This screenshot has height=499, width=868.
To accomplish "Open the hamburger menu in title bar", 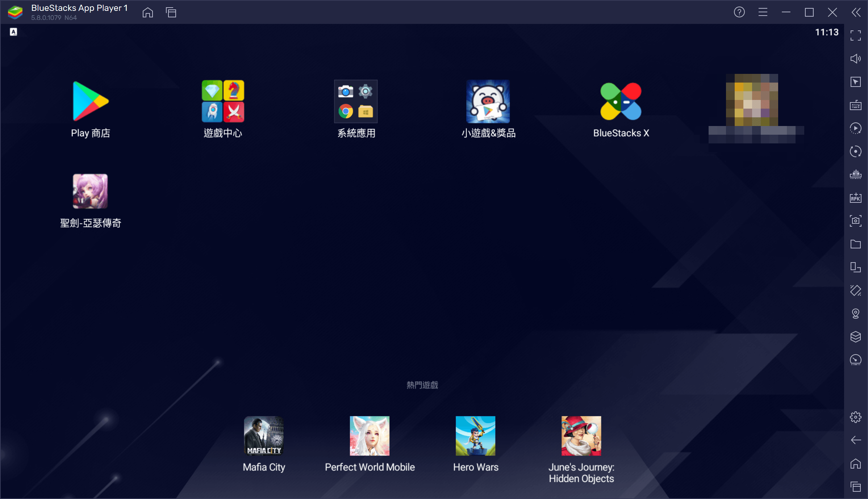I will (763, 12).
